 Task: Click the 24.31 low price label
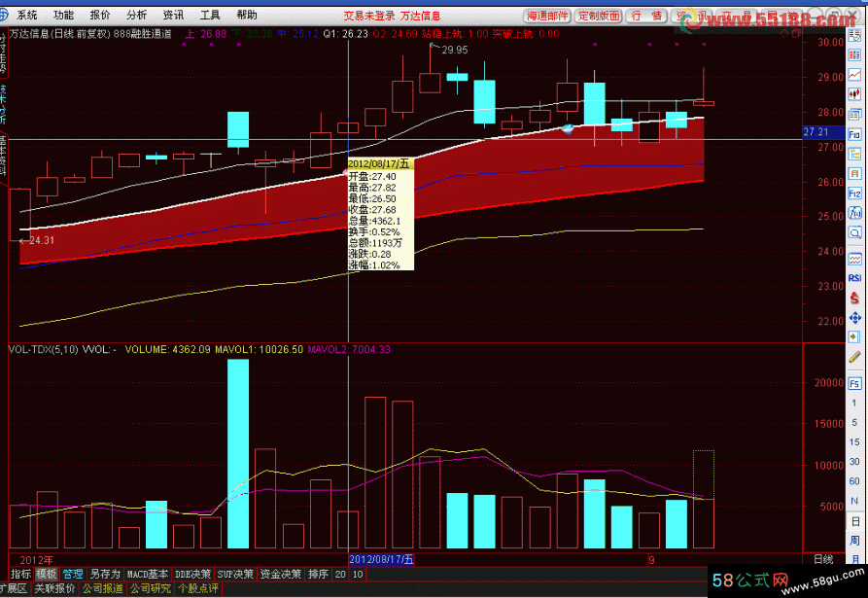42,240
